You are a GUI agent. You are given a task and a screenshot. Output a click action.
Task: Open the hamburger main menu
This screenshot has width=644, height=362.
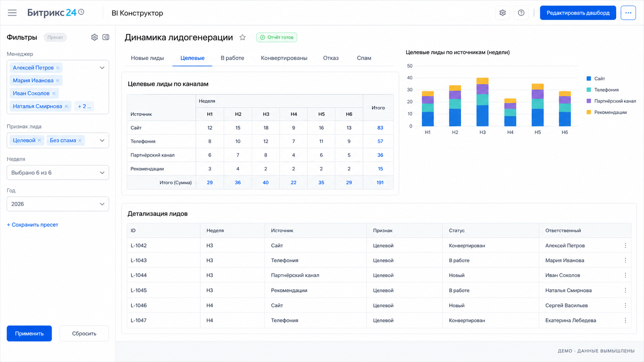[x=12, y=13]
